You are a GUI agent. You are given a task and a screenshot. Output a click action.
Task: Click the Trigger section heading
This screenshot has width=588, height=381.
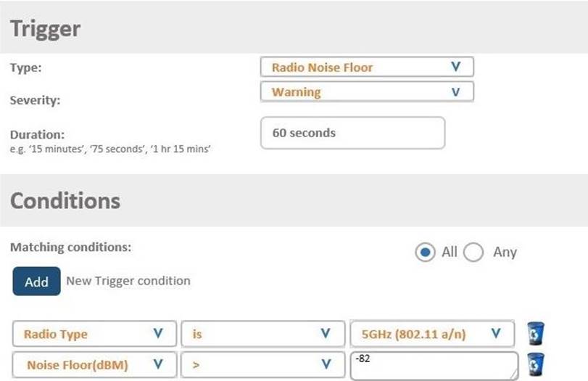tap(45, 28)
